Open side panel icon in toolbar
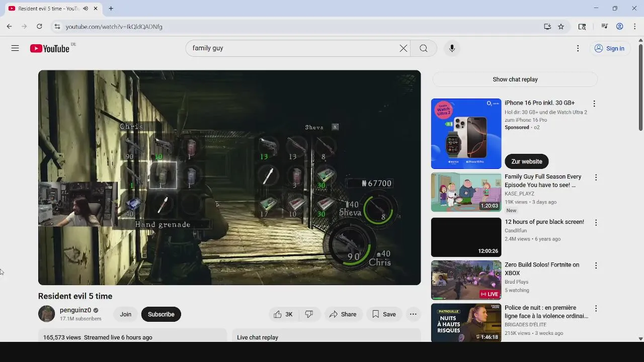644x362 pixels. tap(582, 27)
